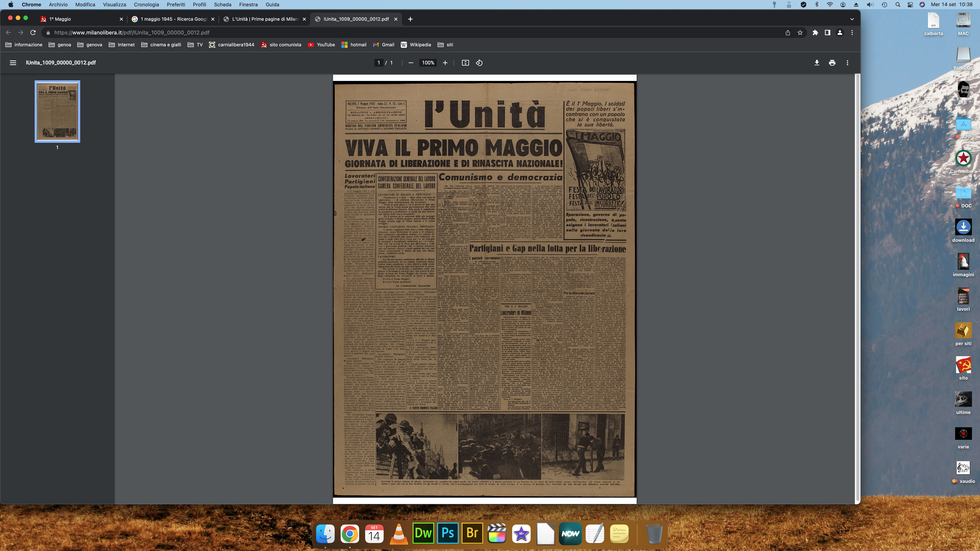Open the carnialibera1944 bookmark
Screen dimensions: 980x551
(231, 45)
